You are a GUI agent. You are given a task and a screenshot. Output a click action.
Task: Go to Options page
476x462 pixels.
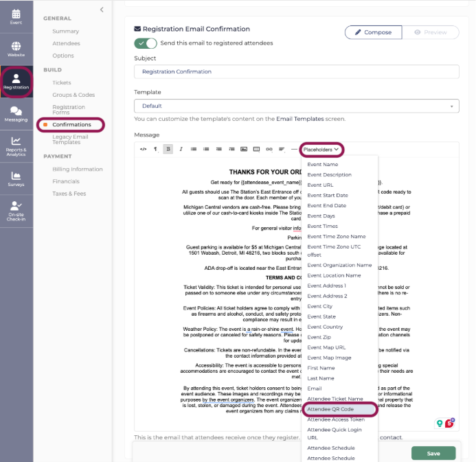(x=63, y=56)
